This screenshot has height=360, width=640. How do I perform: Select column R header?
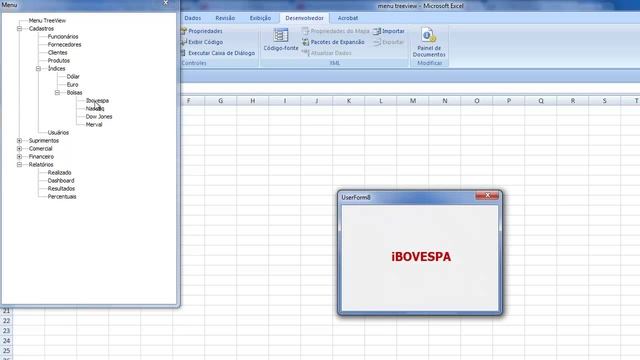click(573, 101)
